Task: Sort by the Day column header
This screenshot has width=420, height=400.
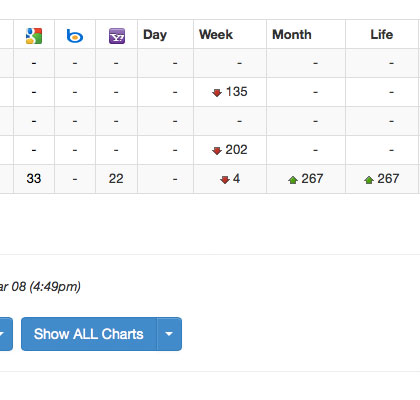Action: click(x=155, y=35)
